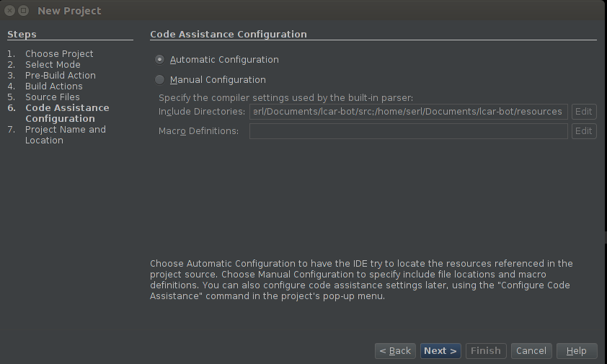This screenshot has width=607, height=364.
Task: Click the Include Directories text field
Action: point(409,112)
